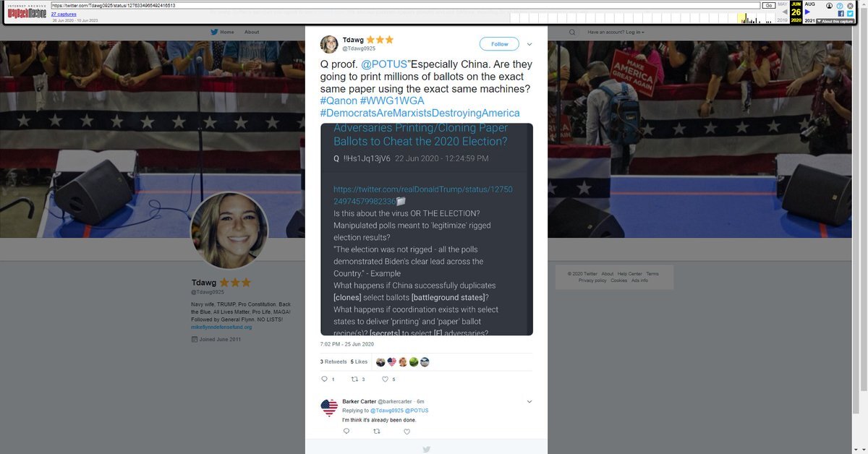The width and height of the screenshot is (868, 454).
Task: Click footer Terms link
Action: pos(652,274)
